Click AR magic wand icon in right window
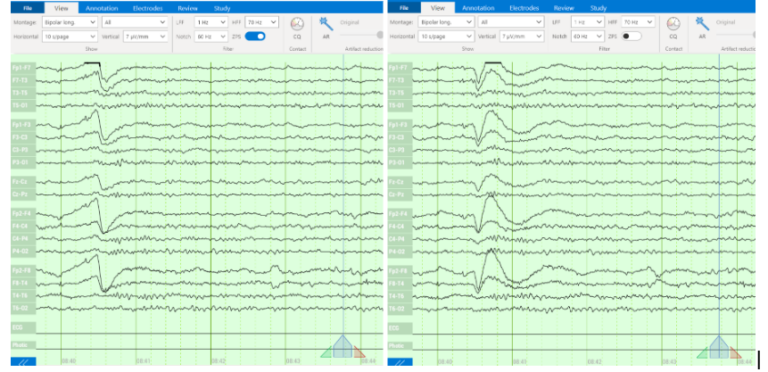The width and height of the screenshot is (768, 372). 702,23
